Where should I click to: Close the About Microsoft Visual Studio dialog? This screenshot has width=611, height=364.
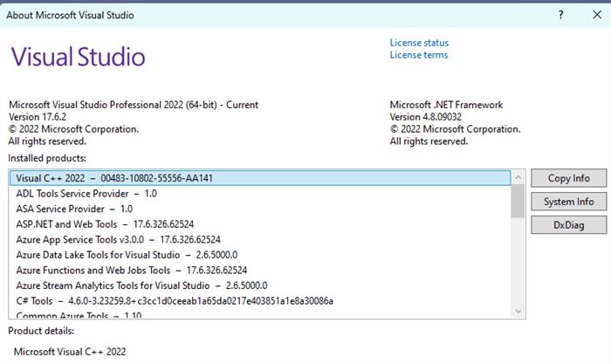(x=596, y=15)
